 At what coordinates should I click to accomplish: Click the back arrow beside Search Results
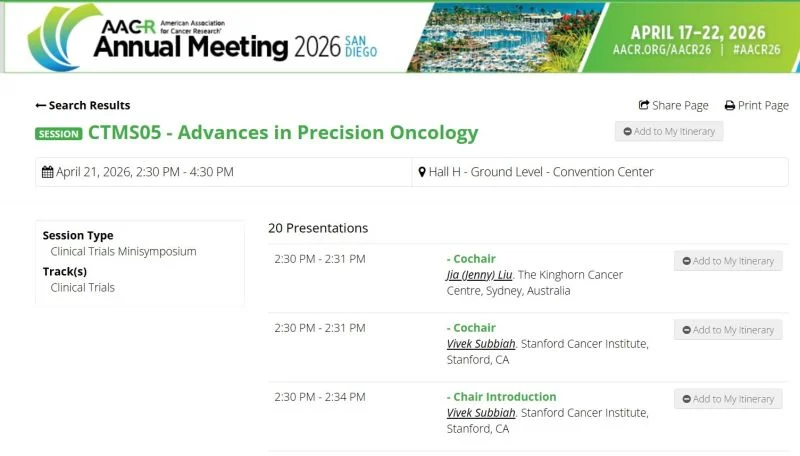coord(41,106)
